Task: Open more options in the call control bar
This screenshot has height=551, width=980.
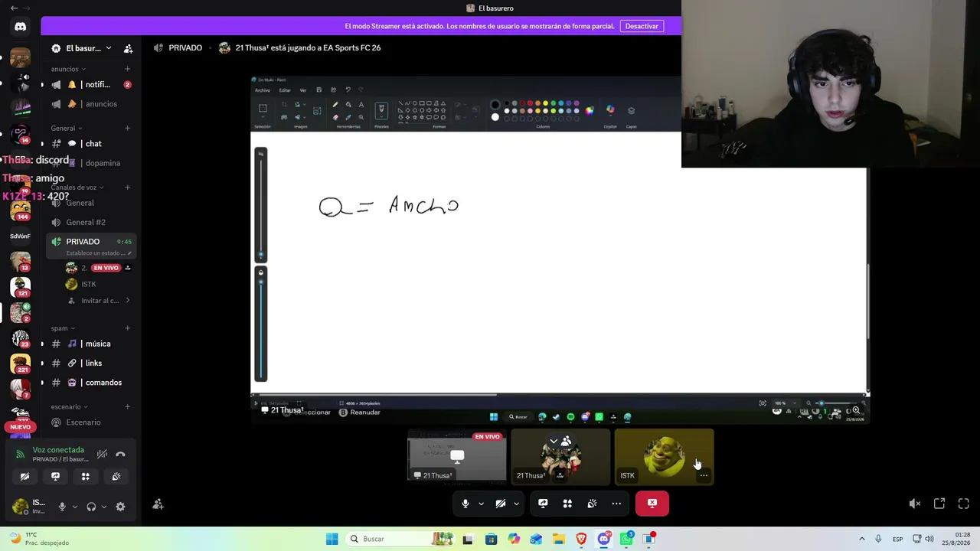Action: pos(616,504)
